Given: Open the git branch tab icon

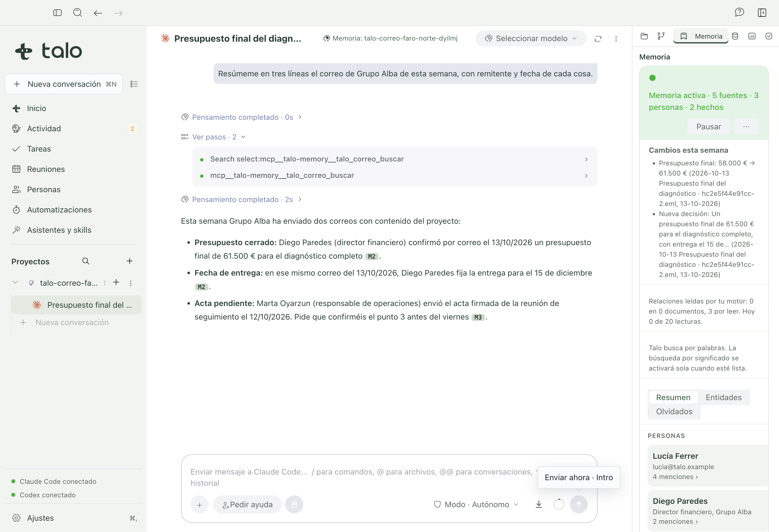Looking at the screenshot, I should pos(661,36).
